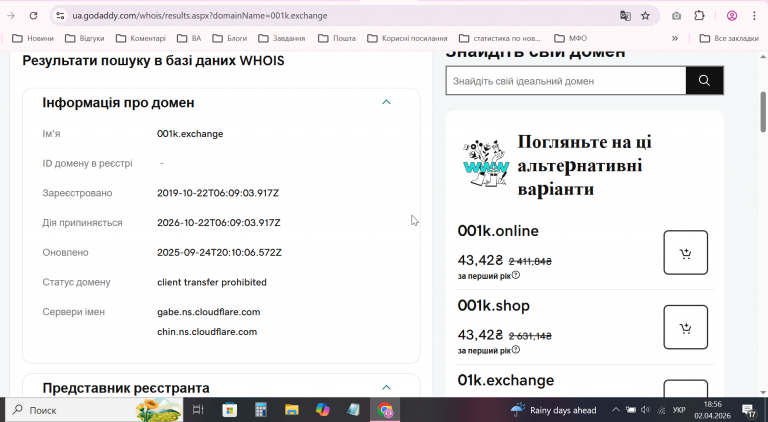Click the translate page icon
This screenshot has height=422, width=768.
tap(625, 16)
